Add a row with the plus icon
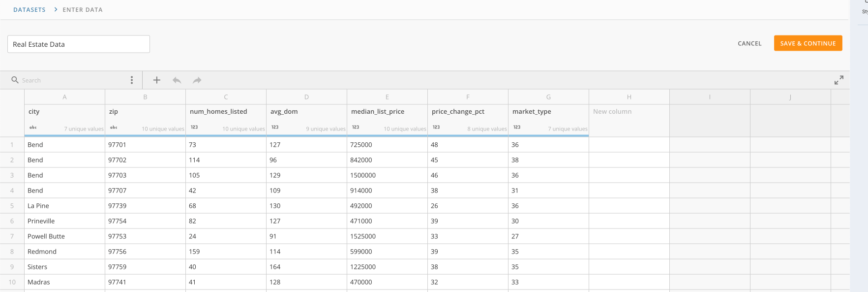 (156, 80)
